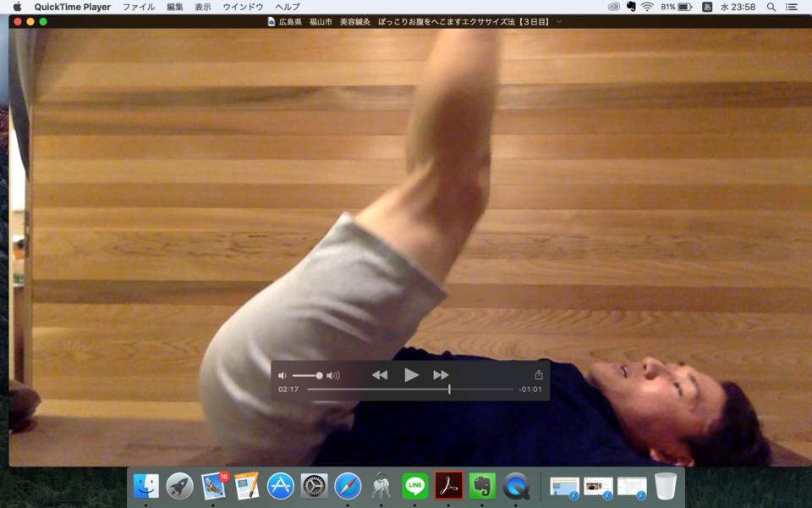Open Mail with 16 unread badge
The width and height of the screenshot is (812, 508).
(x=213, y=486)
